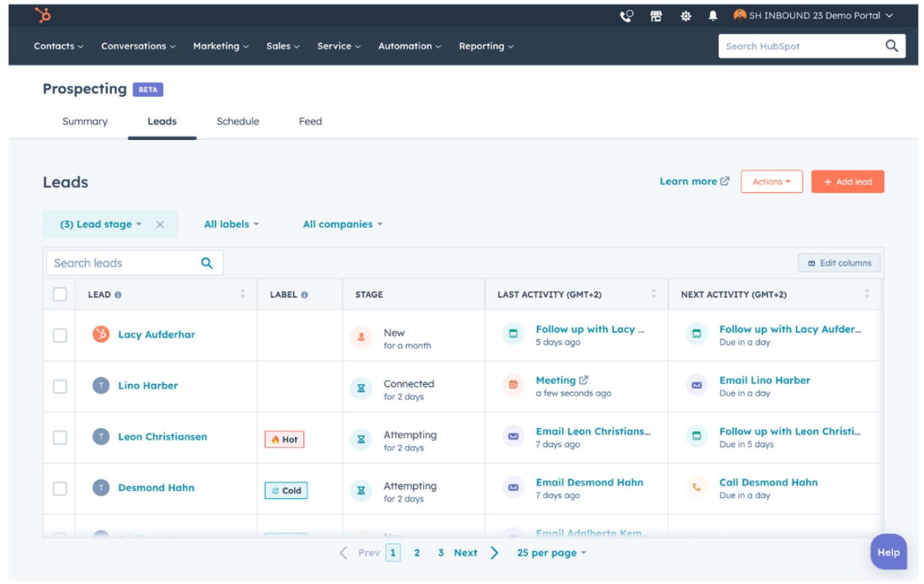
Task: Click the info icon beside LEAD header
Action: pos(118,295)
